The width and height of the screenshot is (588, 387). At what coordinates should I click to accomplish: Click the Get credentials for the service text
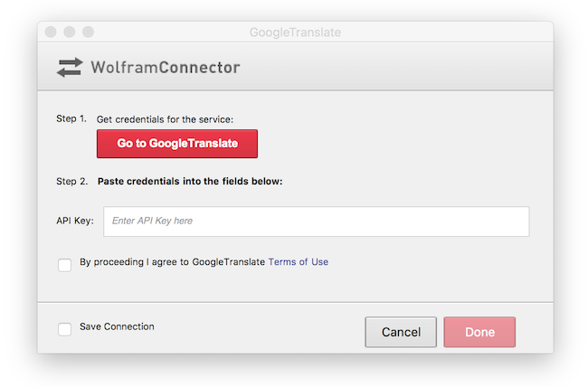click(x=165, y=119)
